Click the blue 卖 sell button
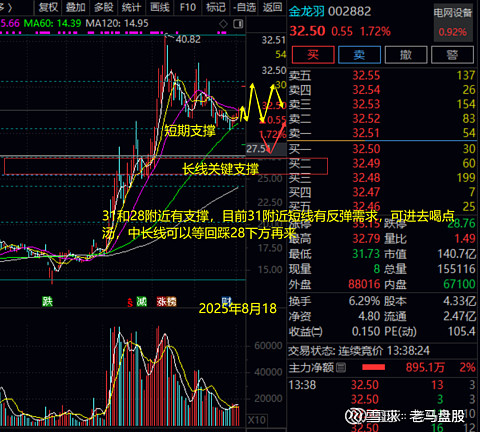This screenshot has width=480, height=432. [359, 55]
